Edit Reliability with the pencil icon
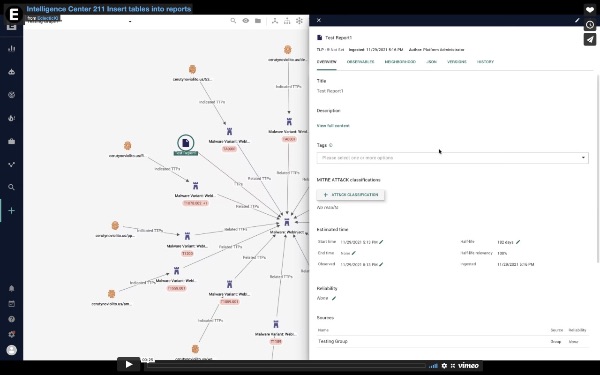600x375 pixels. tap(334, 298)
